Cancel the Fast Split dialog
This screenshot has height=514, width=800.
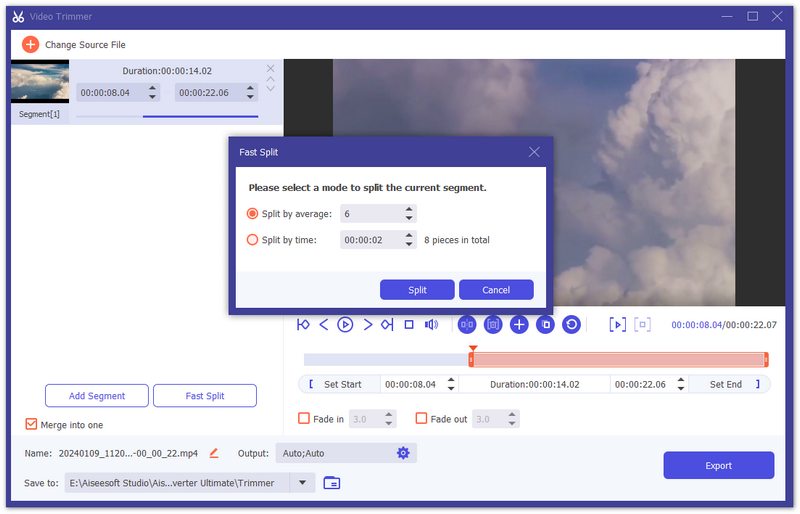coord(496,290)
